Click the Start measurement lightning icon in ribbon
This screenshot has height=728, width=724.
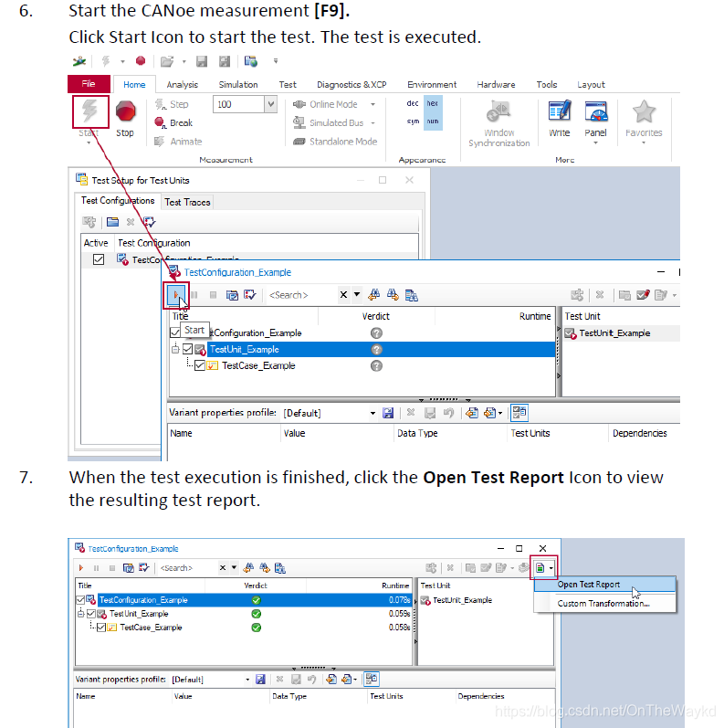pos(89,111)
